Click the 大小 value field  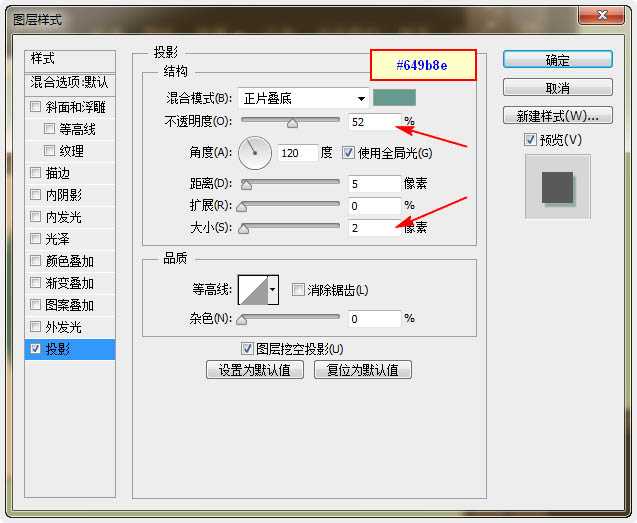[x=374, y=228]
